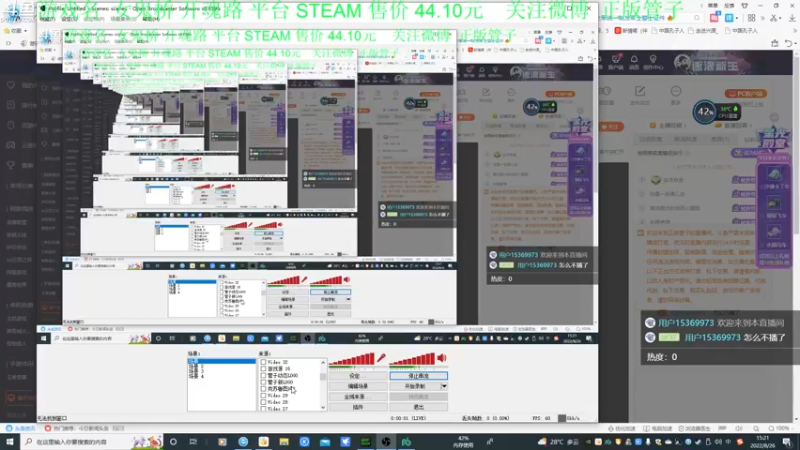Click the sources list scroll-up arrow
Screen dimensions: 800x450
pos(323,362)
